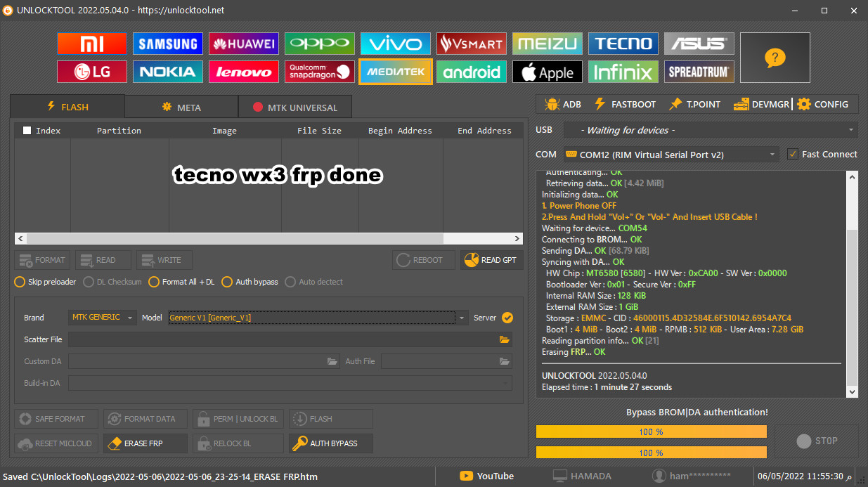The height and width of the screenshot is (487, 868).
Task: Click the Begin Address column header
Action: point(400,131)
